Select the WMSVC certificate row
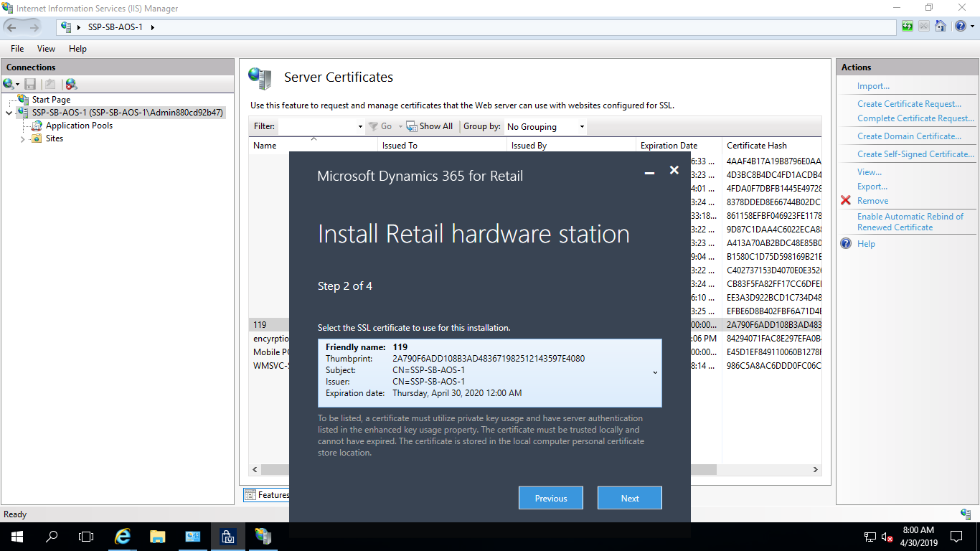 click(535, 366)
